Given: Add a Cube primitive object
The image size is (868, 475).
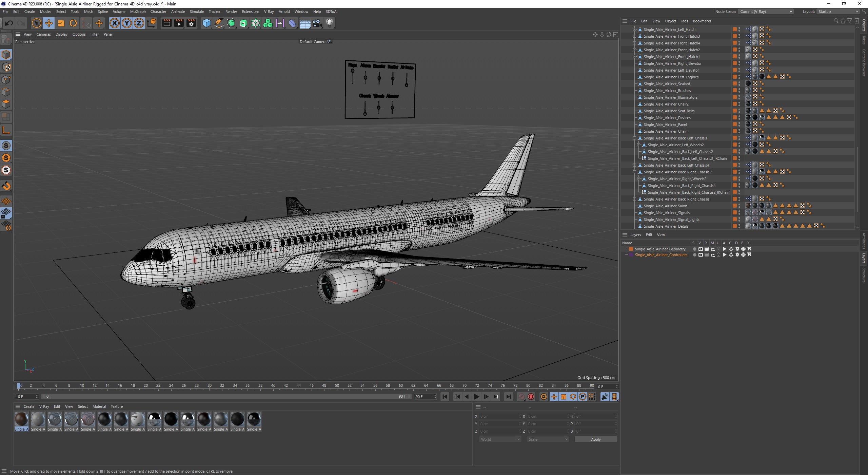Looking at the screenshot, I should 206,23.
